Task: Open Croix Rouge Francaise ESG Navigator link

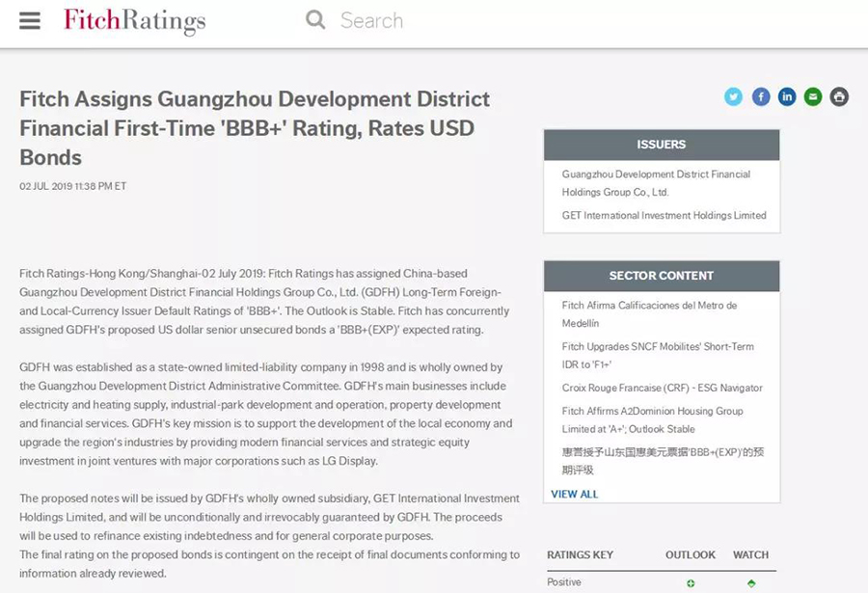Action: point(662,388)
